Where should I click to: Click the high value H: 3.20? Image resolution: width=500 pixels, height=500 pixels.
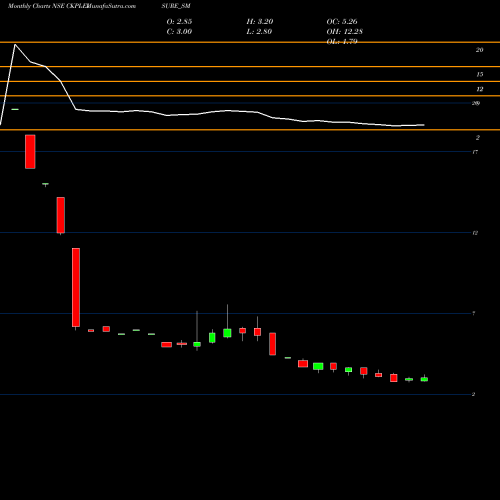click(x=260, y=22)
